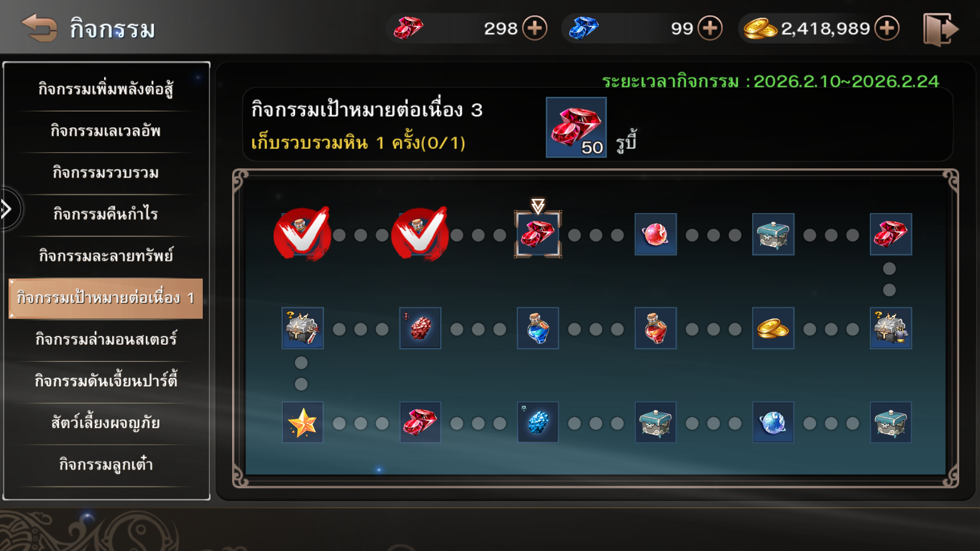Add gold coins using plus button
Viewport: 980px width, 551px height.
coord(887,28)
